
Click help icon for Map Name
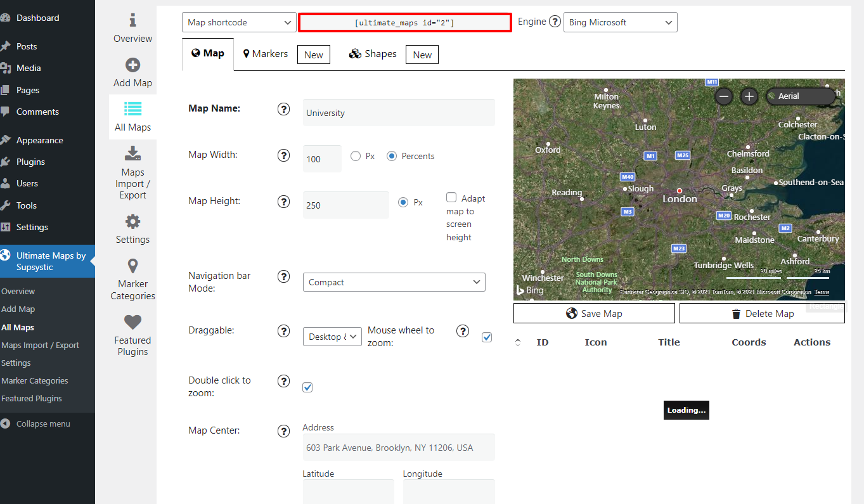point(284,109)
